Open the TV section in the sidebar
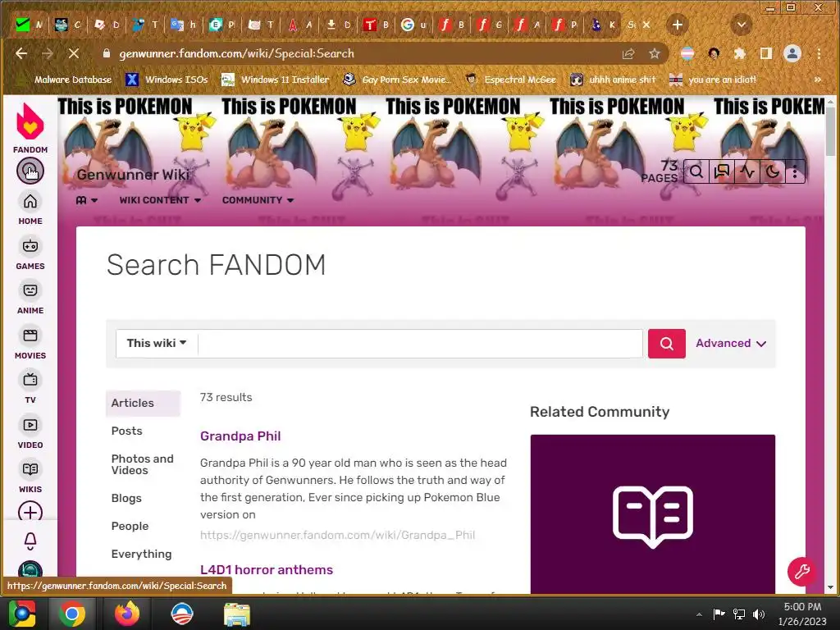This screenshot has height=630, width=840. (30, 387)
